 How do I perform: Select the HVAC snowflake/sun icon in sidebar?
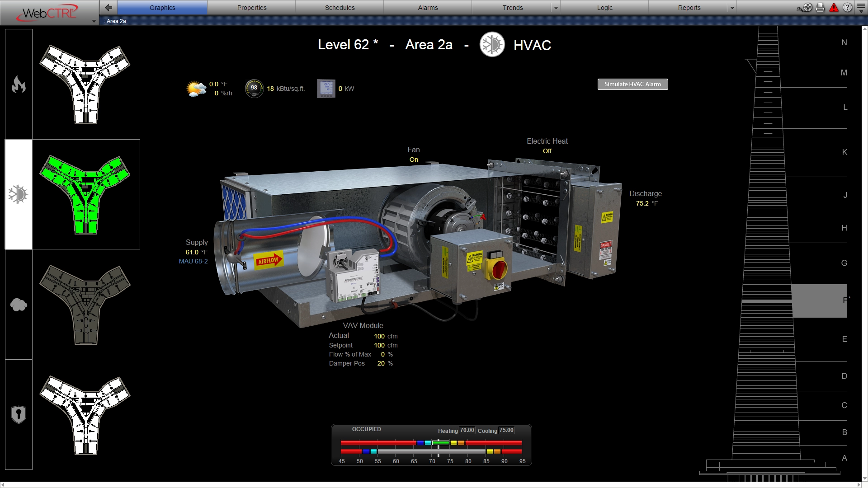click(18, 194)
